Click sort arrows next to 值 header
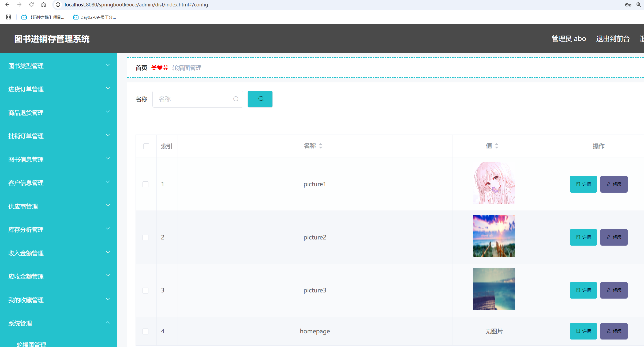This screenshot has height=347, width=644. pyautogui.click(x=496, y=146)
